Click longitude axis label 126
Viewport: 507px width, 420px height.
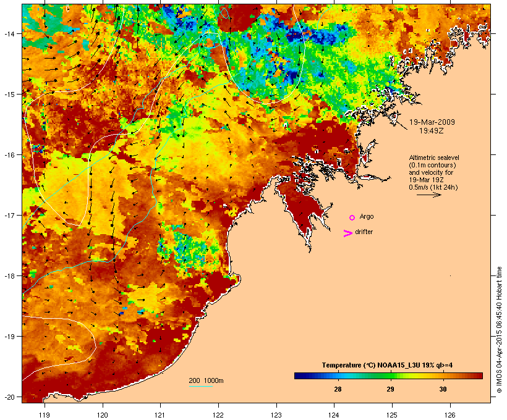(450, 415)
